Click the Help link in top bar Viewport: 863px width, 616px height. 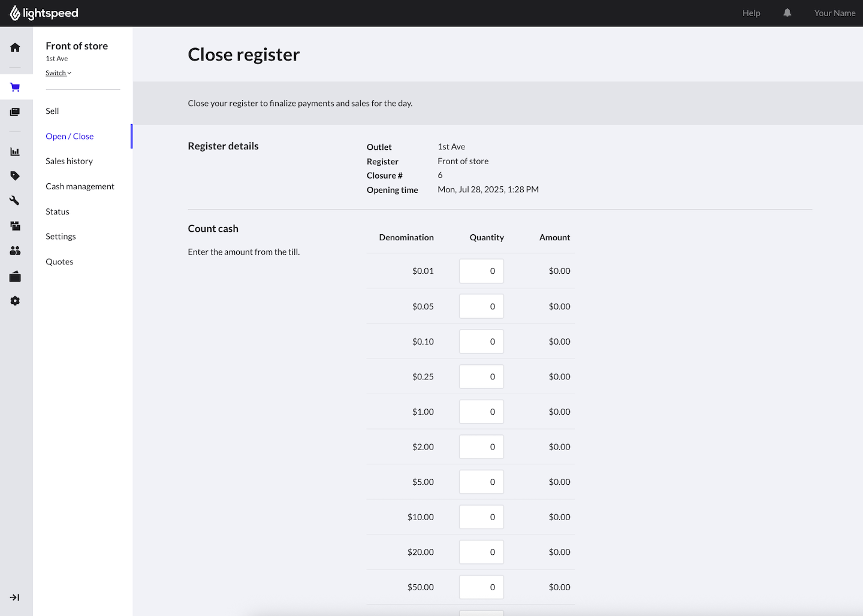tap(751, 13)
